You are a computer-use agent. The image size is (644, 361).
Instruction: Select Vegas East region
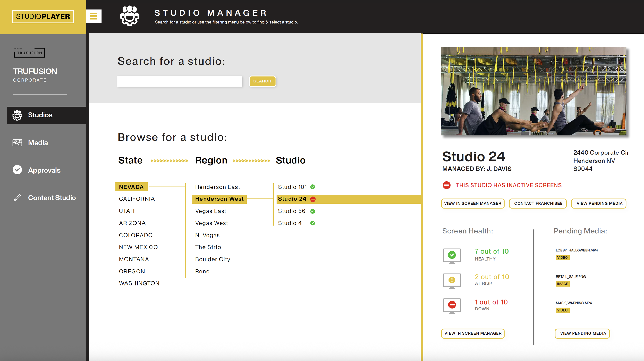(x=210, y=211)
